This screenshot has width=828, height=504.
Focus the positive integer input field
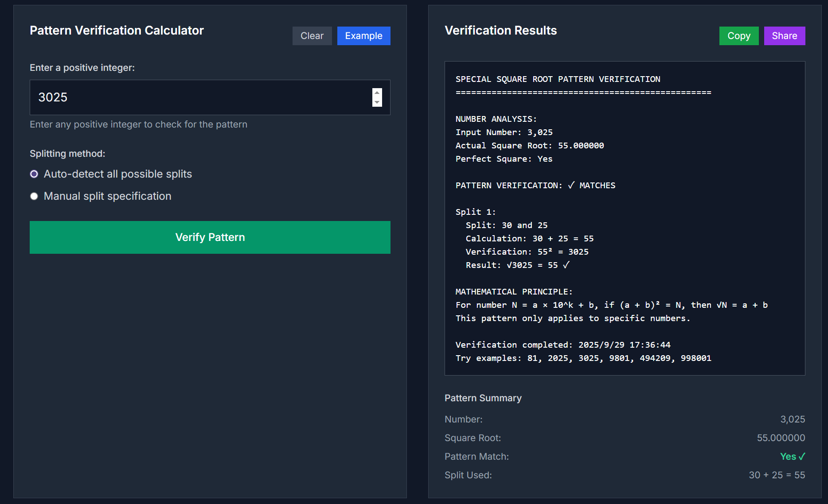[199, 97]
